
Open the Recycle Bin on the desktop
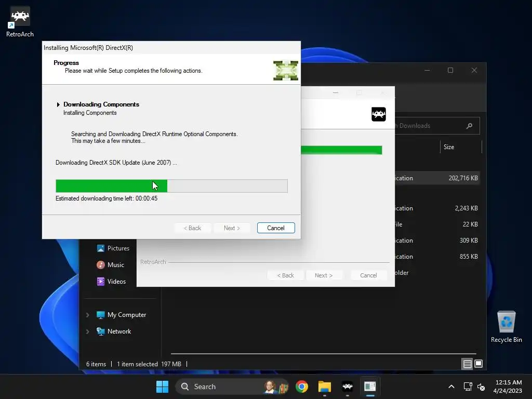tap(506, 327)
